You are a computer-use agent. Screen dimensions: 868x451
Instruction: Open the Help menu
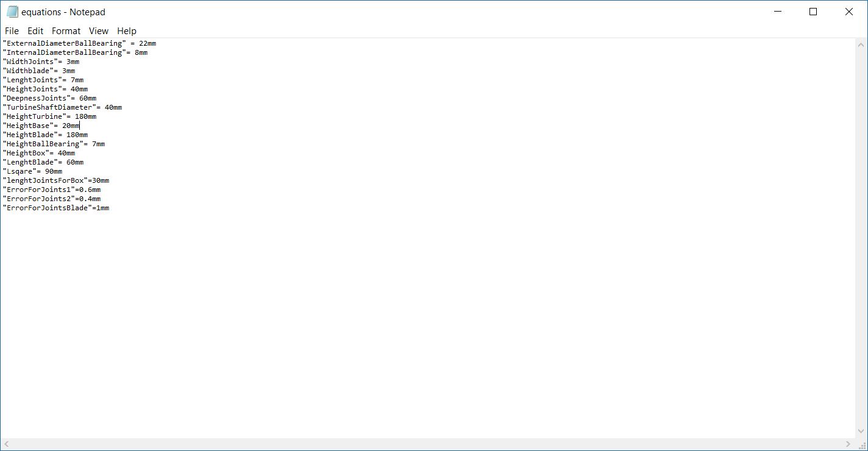point(127,31)
